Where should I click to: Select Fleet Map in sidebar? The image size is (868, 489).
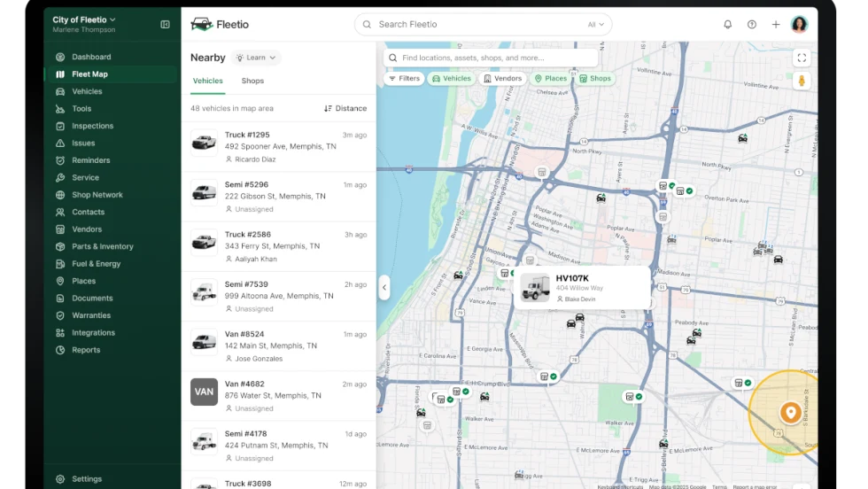coord(111,74)
